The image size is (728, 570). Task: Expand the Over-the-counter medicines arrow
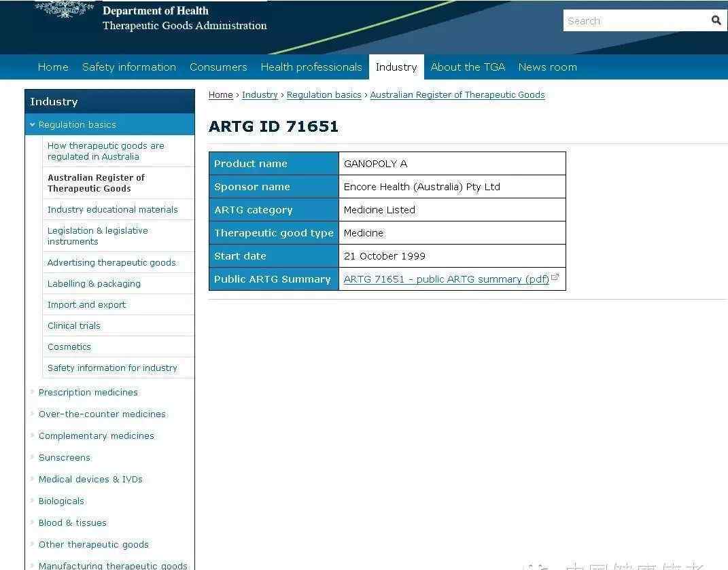point(32,414)
